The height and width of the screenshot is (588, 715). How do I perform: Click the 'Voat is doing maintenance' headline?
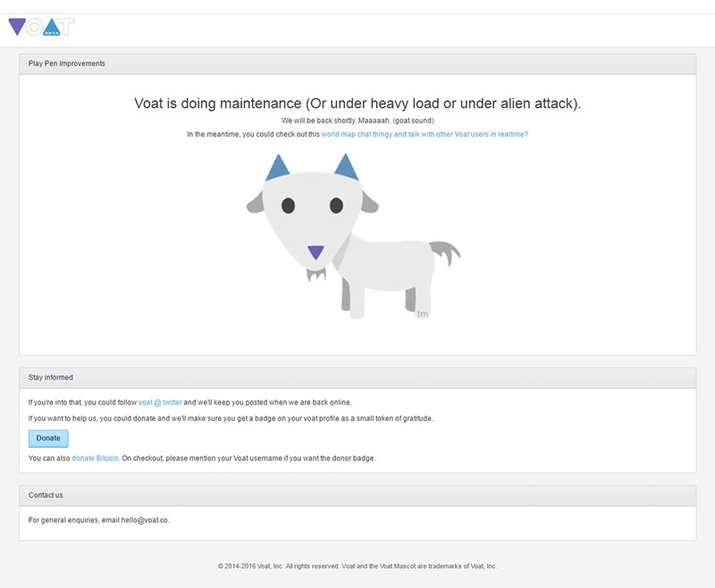[357, 104]
